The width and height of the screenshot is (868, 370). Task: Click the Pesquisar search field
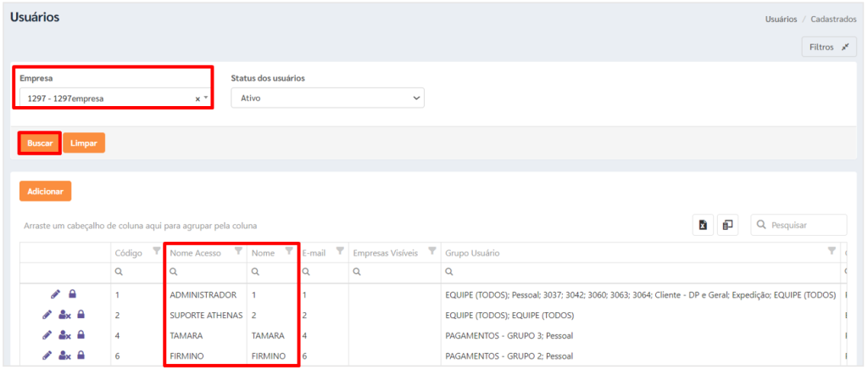pyautogui.click(x=798, y=225)
